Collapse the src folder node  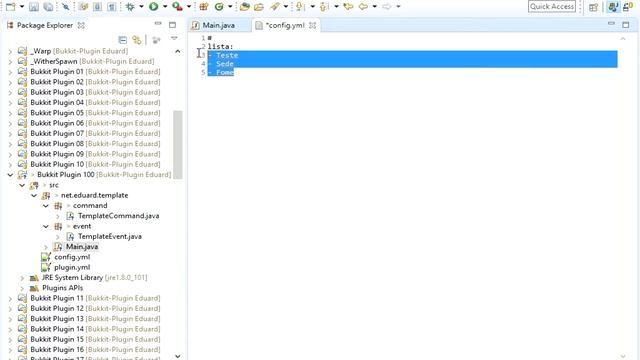22,185
